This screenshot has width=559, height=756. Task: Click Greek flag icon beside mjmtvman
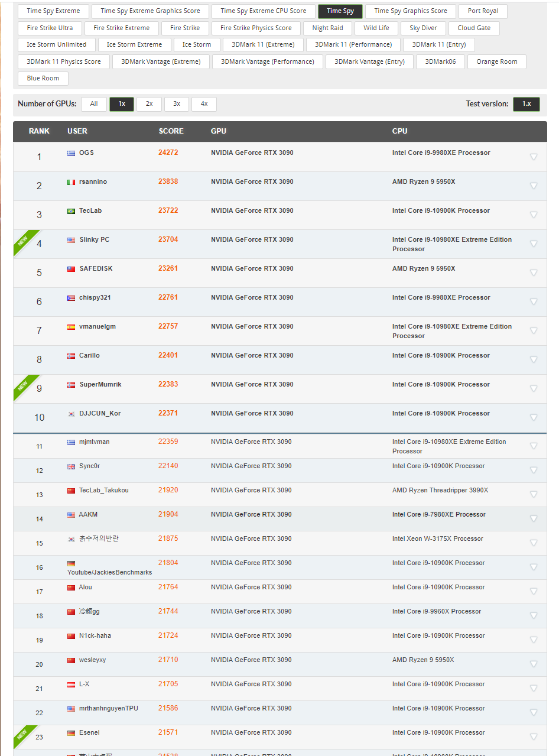pyautogui.click(x=71, y=442)
